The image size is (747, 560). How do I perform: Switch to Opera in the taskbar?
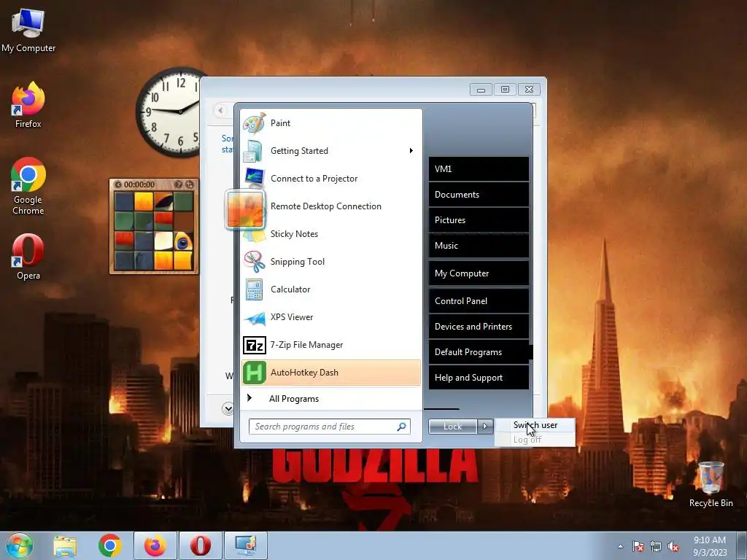click(201, 545)
